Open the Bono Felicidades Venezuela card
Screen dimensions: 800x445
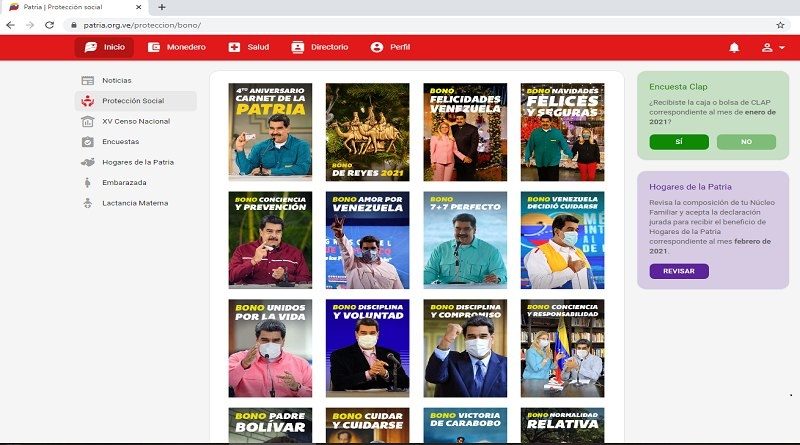[465, 132]
